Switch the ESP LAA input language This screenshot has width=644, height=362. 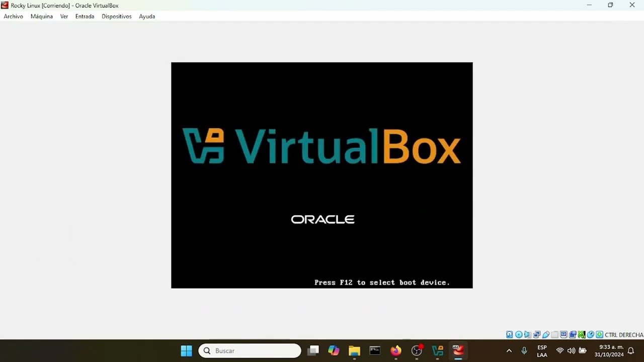pos(542,351)
